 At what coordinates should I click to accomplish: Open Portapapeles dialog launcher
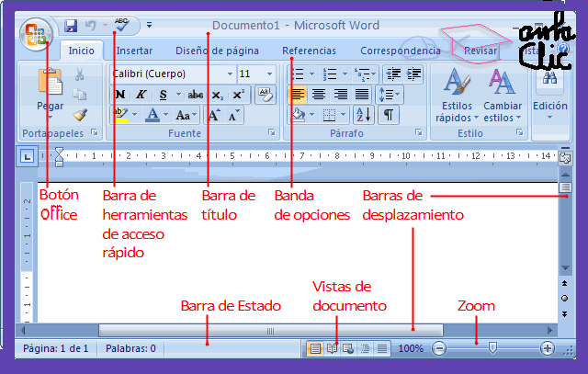(95, 132)
